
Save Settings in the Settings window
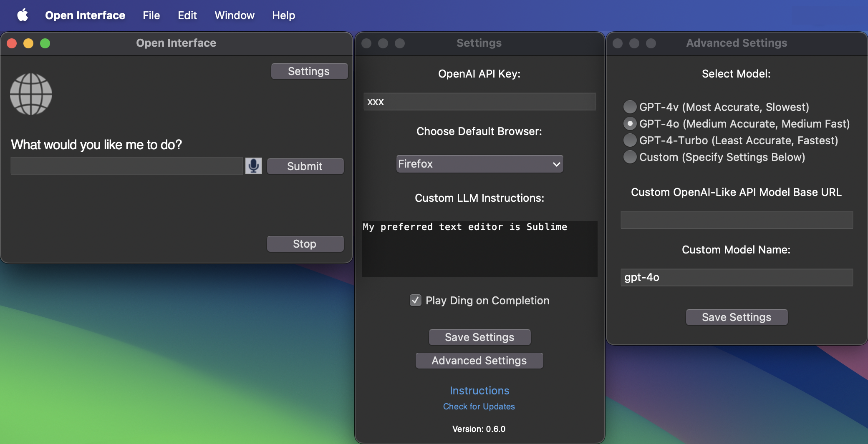tap(479, 337)
